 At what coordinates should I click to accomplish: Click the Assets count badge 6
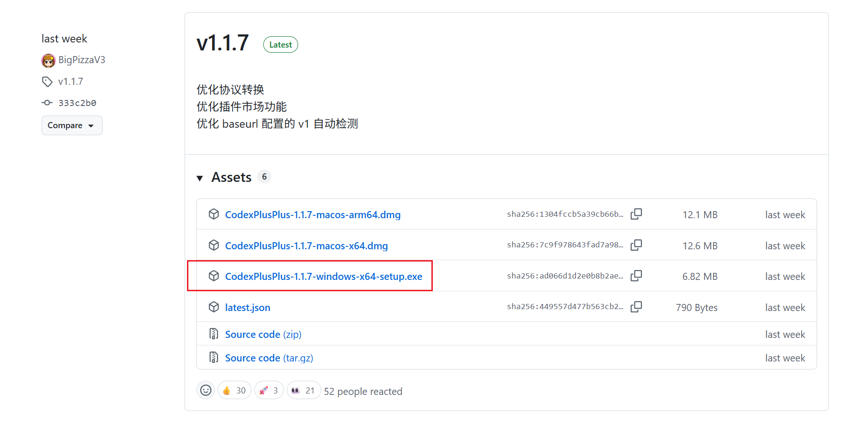[x=264, y=177]
